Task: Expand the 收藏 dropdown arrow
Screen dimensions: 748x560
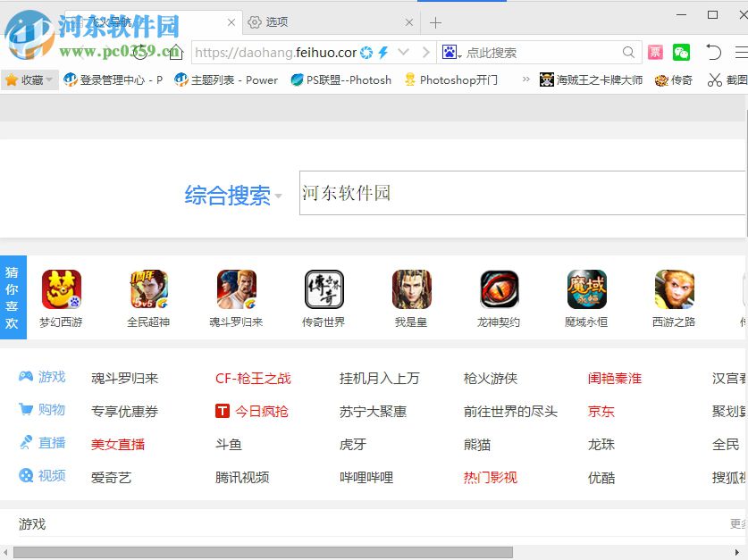Action: [49, 79]
